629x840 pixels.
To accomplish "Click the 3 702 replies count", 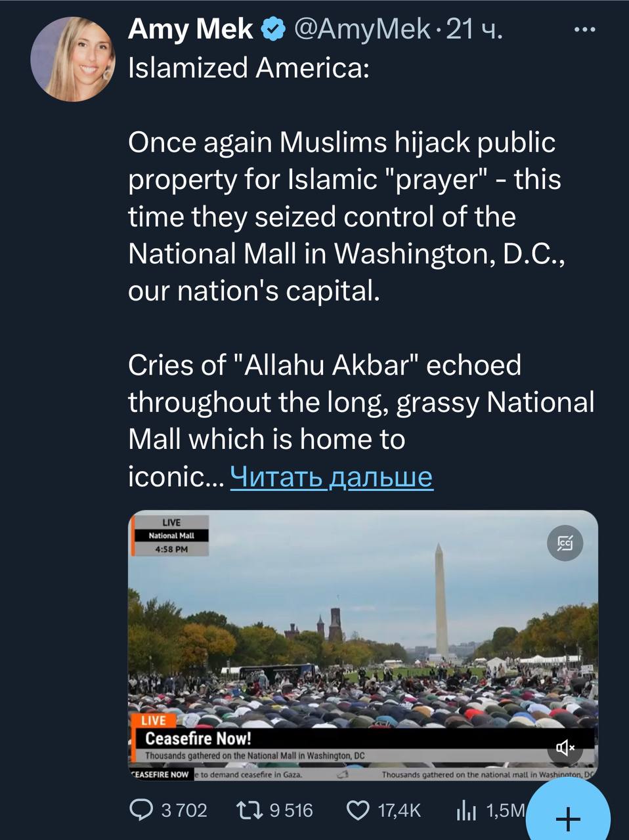I will 184,811.
